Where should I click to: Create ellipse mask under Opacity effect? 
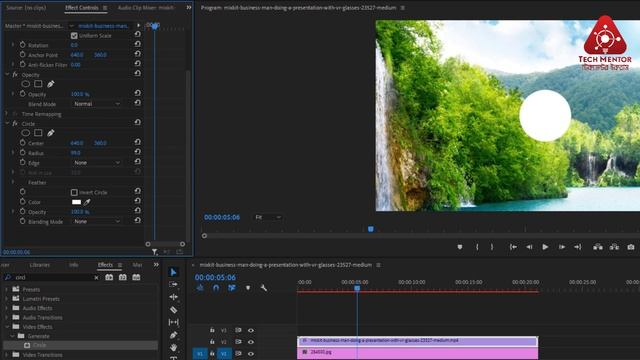point(25,84)
